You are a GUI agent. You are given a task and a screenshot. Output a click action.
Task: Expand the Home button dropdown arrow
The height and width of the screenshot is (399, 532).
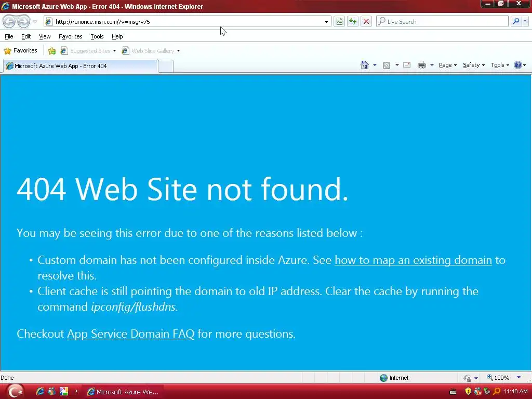[375, 65]
